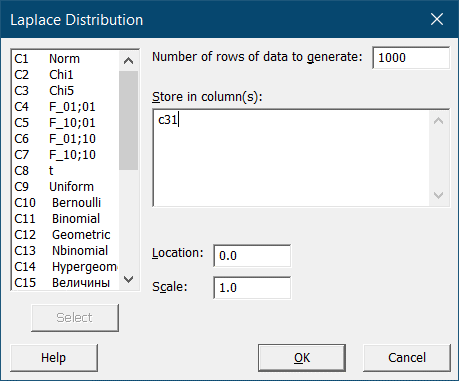
Task: Click the Location input field
Action: (x=252, y=256)
